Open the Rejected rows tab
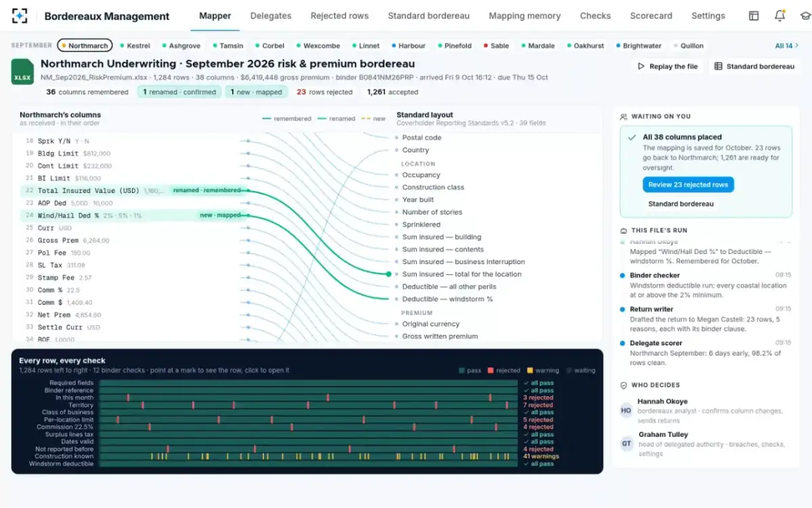 point(340,16)
